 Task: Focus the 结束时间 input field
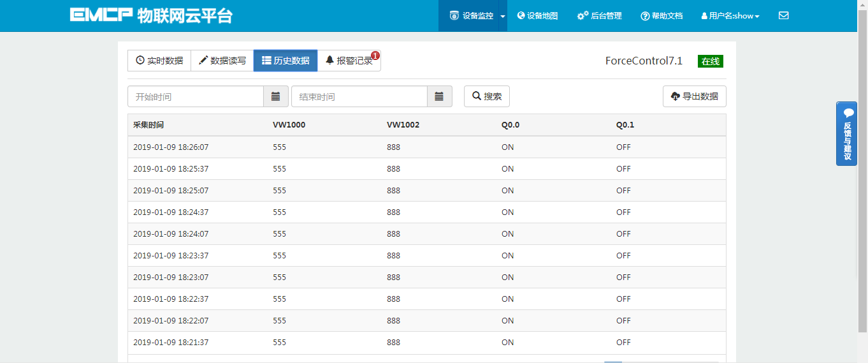click(x=359, y=96)
